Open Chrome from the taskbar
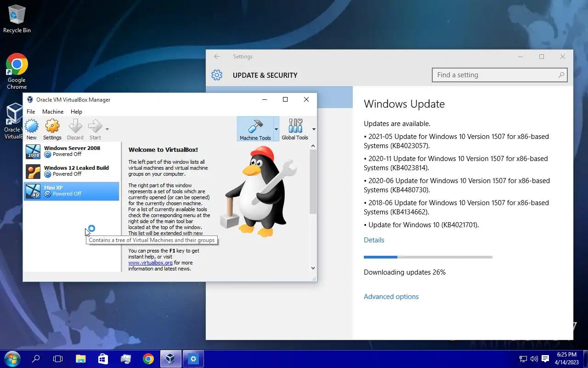 click(148, 359)
